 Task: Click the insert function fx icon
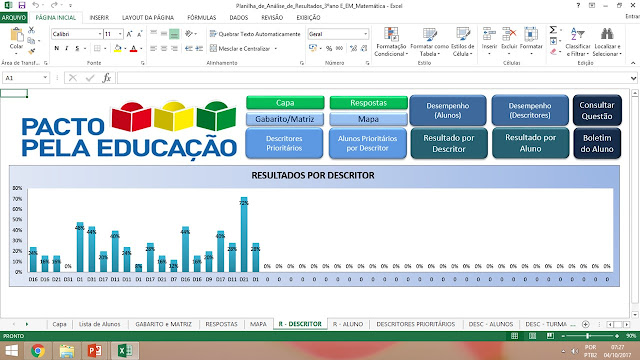[107, 78]
